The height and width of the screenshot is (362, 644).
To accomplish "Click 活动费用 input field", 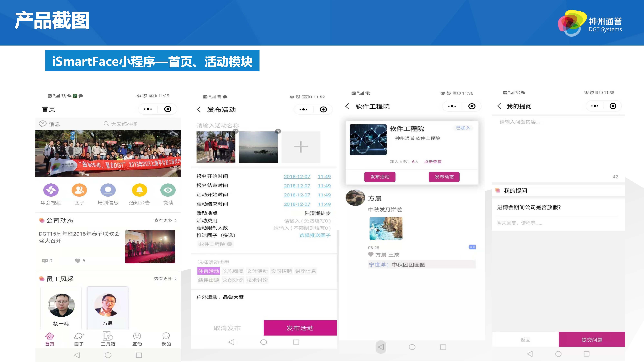I will [x=307, y=221].
